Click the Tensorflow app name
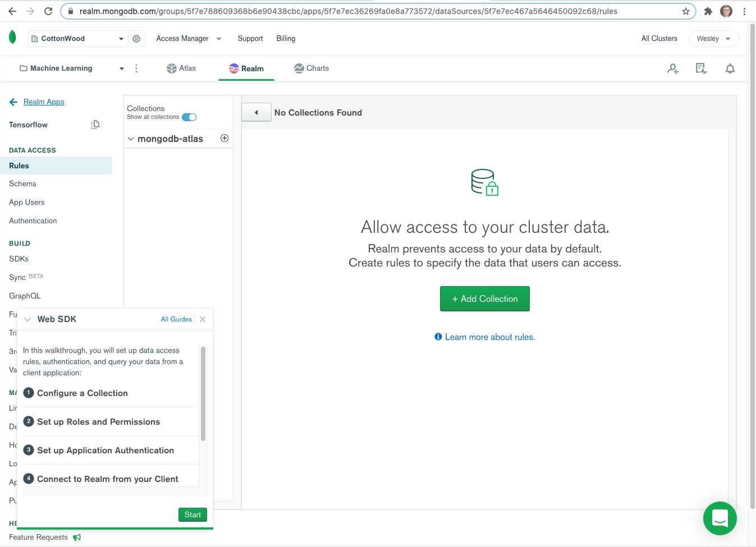756x547 pixels. [x=28, y=125]
